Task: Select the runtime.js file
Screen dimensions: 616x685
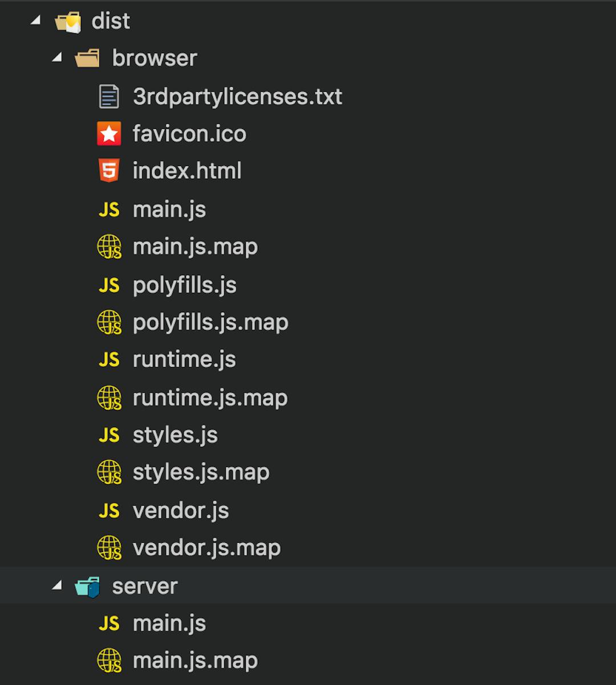Action: point(184,359)
